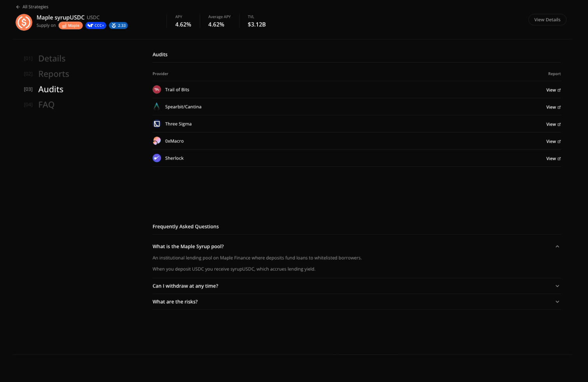Click the Three Sigma logo
Viewport: 588px width, 382px height.
tap(157, 124)
